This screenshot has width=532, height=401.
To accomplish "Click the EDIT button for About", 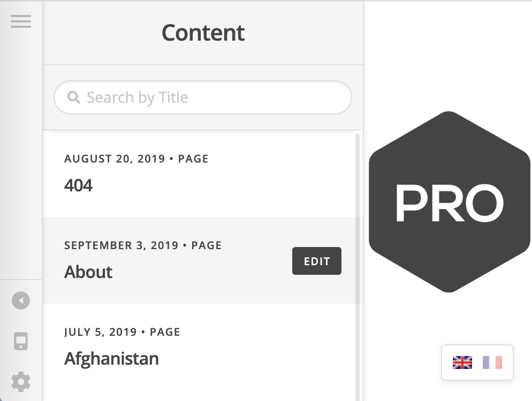I will (x=316, y=261).
